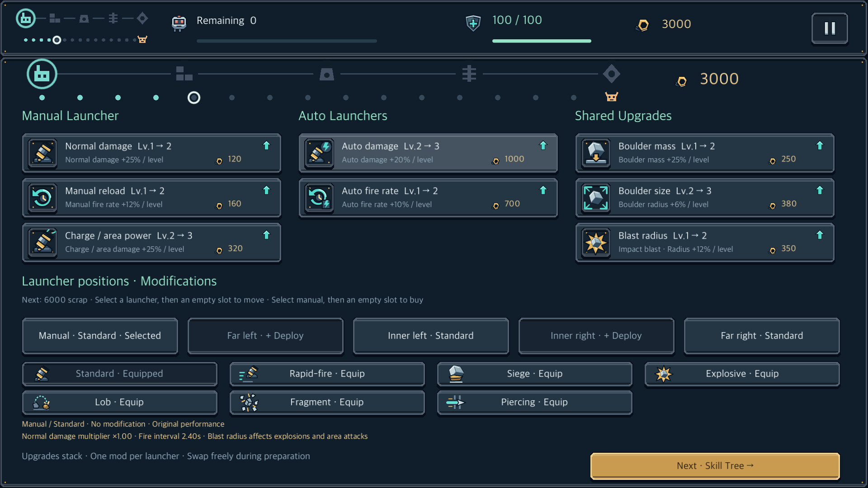Select the Manual Standard launcher slot
Viewport: 868px width, 488px height.
[100, 336]
